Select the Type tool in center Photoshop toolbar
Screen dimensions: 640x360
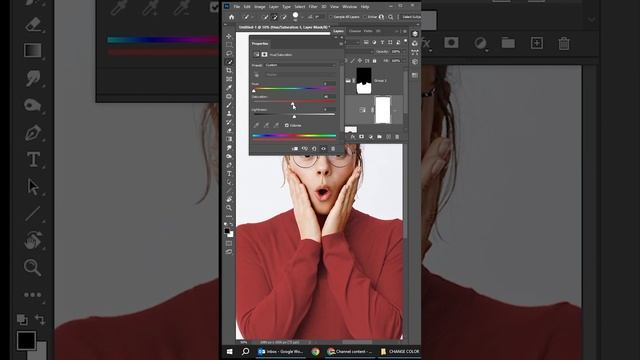[x=229, y=173]
